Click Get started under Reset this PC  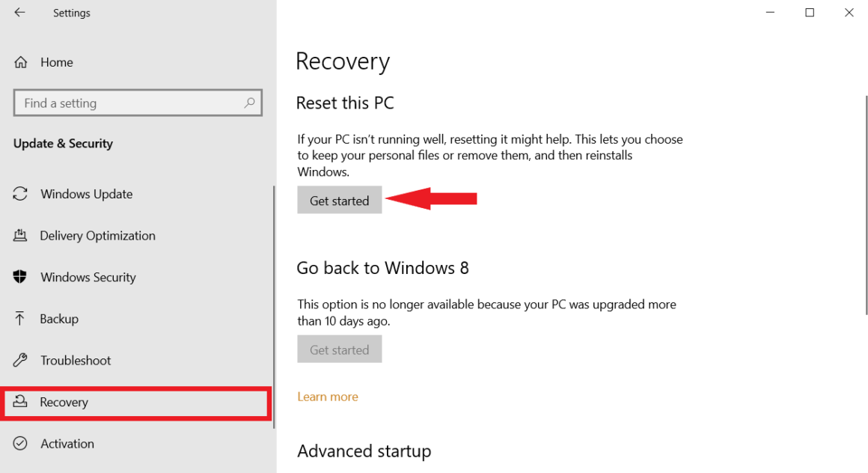pyautogui.click(x=339, y=200)
